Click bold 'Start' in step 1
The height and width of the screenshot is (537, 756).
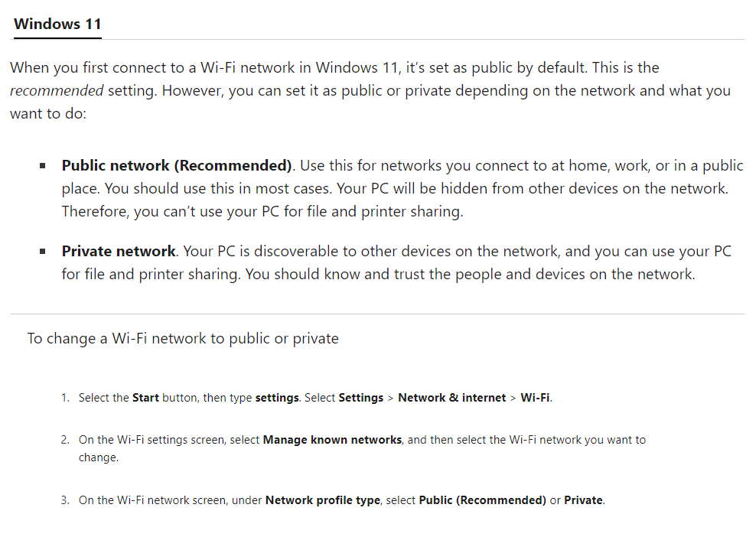coord(145,398)
